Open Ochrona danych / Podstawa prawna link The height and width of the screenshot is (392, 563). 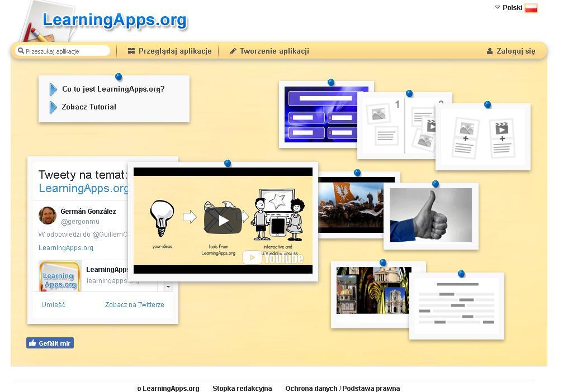click(343, 388)
